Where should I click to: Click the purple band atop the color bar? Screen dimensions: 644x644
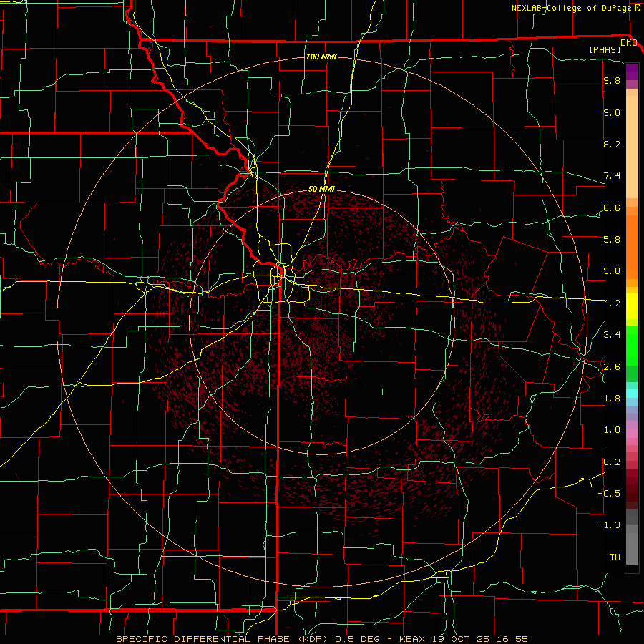click(632, 72)
